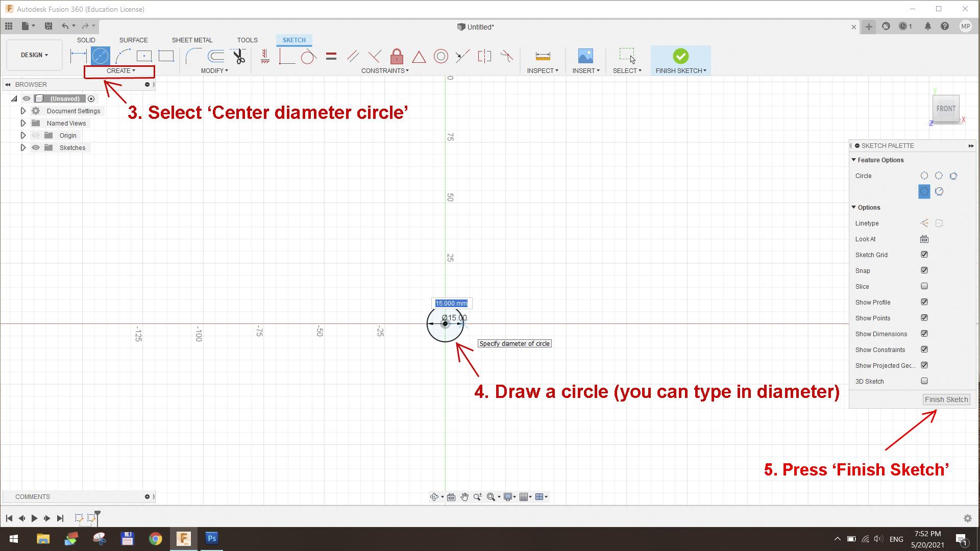The image size is (980, 551).
Task: Toggle visibility of Sketches folder
Action: (36, 147)
